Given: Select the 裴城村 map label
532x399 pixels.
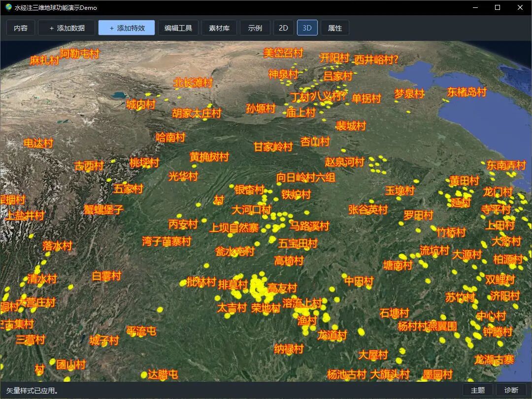Looking at the screenshot, I should click(x=351, y=126).
